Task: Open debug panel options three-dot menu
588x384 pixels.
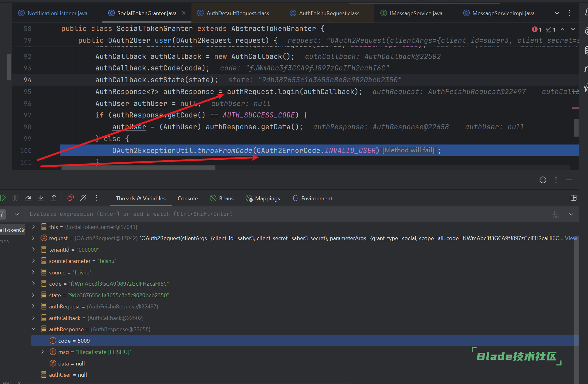Action: pyautogui.click(x=556, y=180)
